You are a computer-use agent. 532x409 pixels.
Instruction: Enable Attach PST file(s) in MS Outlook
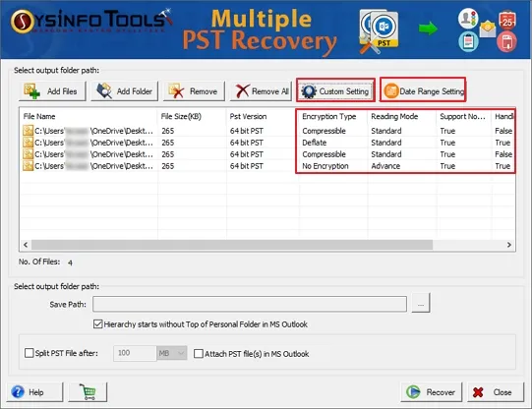point(199,354)
